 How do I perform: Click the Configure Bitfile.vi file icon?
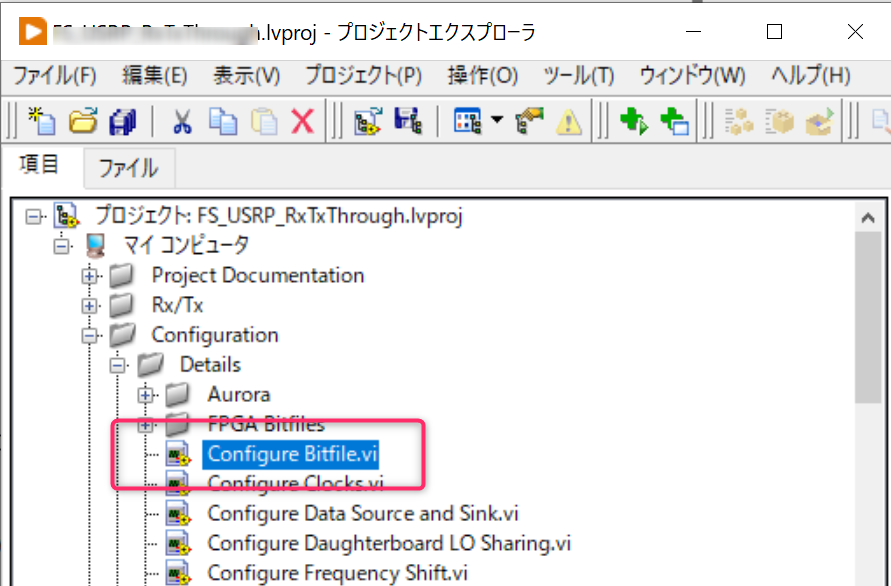pyautogui.click(x=178, y=454)
